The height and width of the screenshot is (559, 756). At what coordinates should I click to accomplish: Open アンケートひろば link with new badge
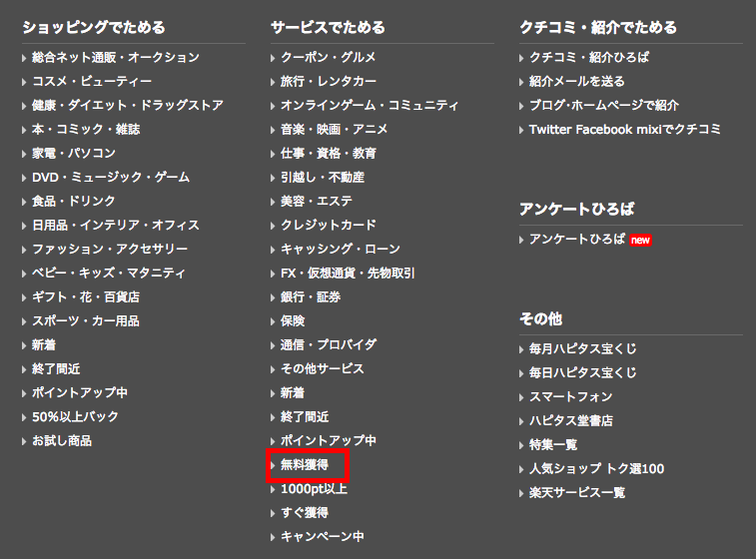[577, 239]
